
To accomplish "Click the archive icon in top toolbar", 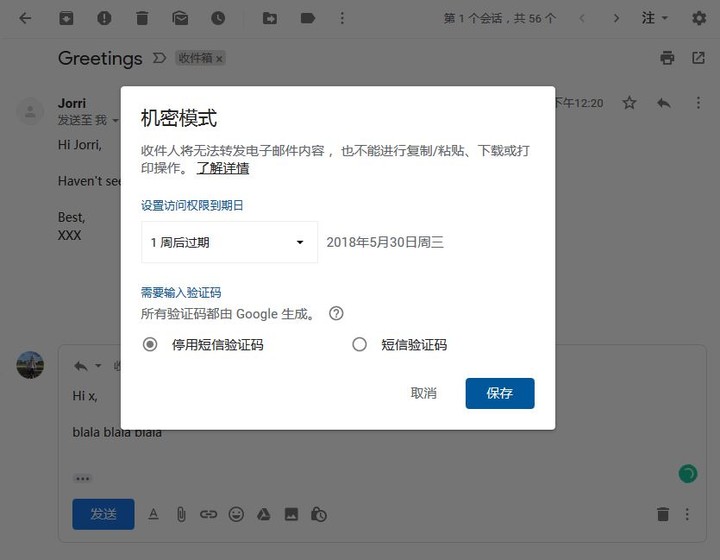I will tap(66, 18).
